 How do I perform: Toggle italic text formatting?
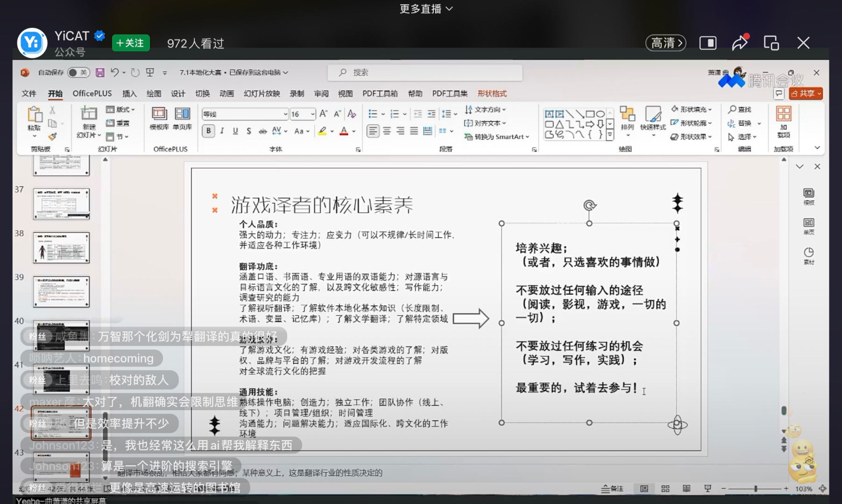222,131
